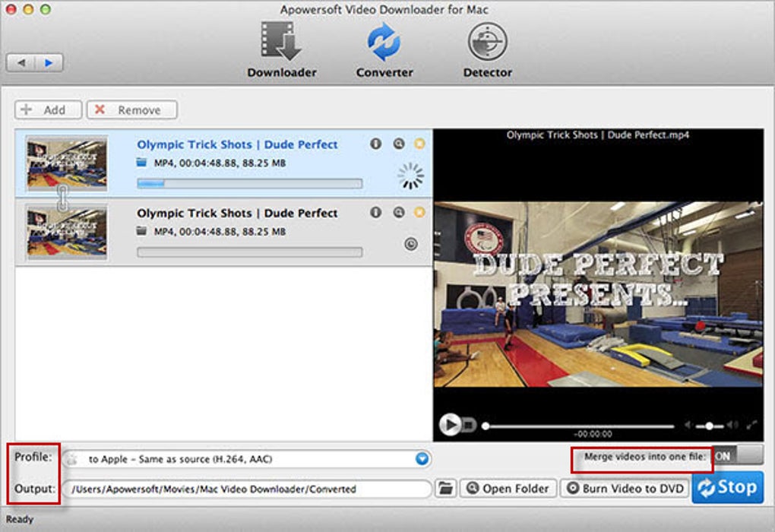The height and width of the screenshot is (532, 775).
Task: Click the search icon on first video
Action: (398, 144)
